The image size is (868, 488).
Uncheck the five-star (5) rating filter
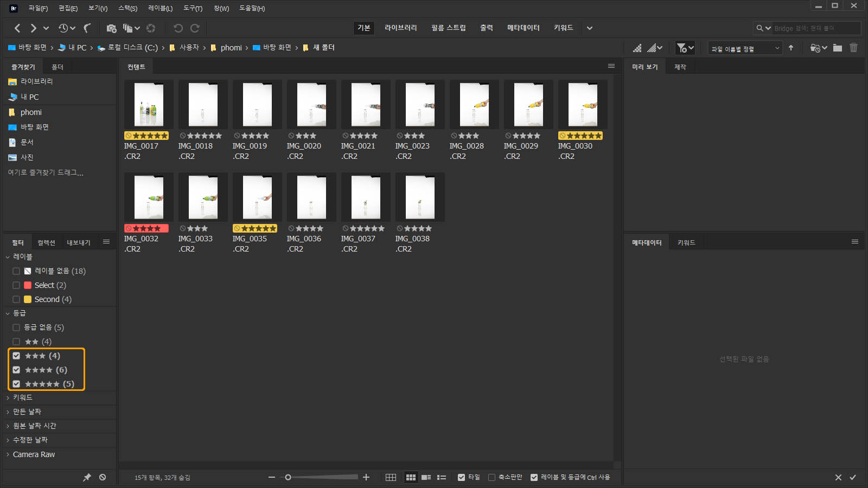16,384
